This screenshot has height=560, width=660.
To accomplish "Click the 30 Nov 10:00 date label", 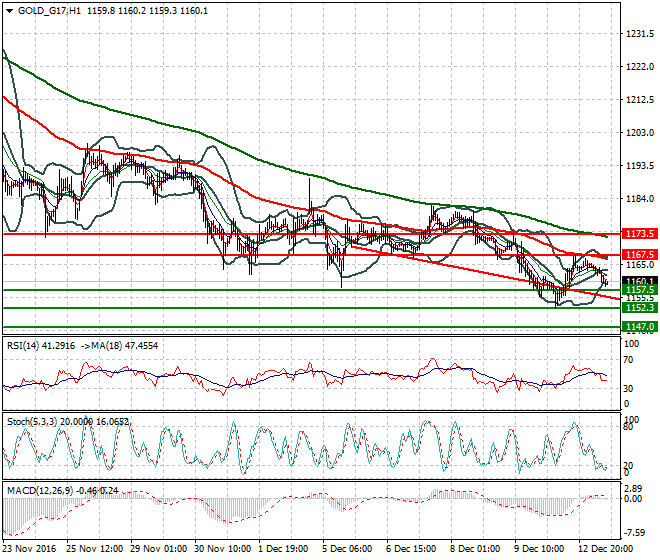I will click(x=222, y=549).
